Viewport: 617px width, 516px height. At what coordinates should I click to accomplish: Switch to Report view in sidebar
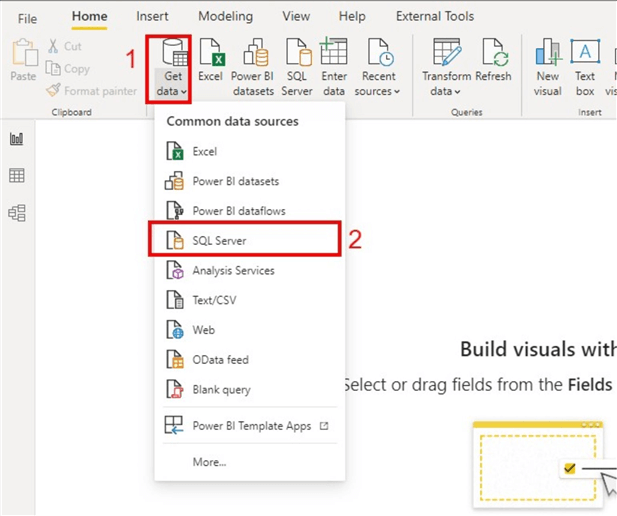pos(17,139)
